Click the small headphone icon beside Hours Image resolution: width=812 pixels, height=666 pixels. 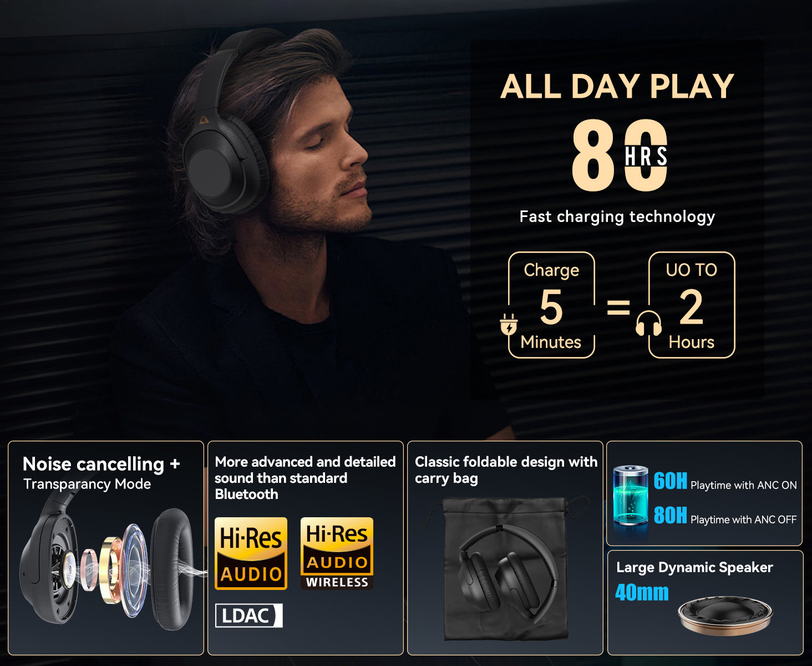point(648,323)
